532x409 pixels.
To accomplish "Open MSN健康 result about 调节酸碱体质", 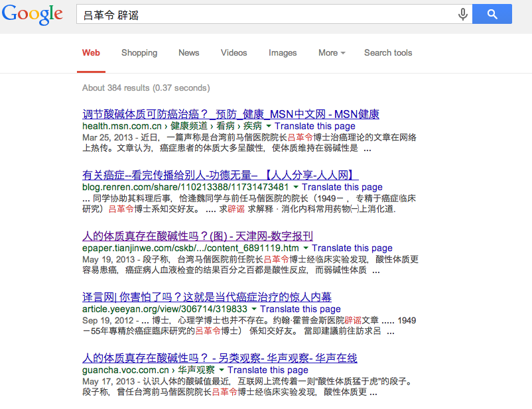I will click(x=231, y=114).
